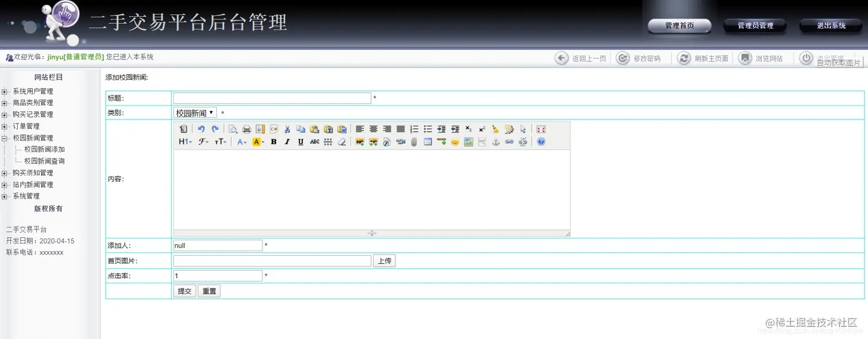Select the Bold formatting icon
Screen dimensions: 868x339
[x=273, y=142]
